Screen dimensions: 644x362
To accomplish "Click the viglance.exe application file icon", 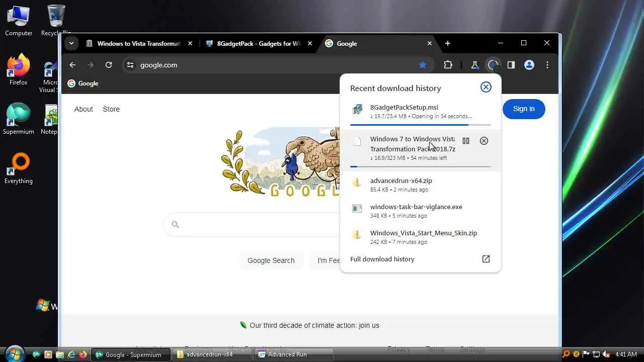I will [x=357, y=209].
